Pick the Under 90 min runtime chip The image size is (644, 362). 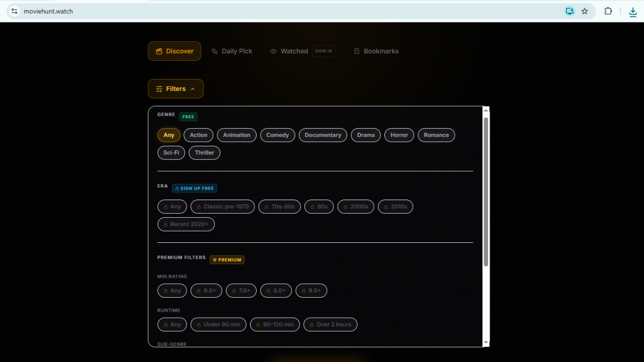coord(219,325)
